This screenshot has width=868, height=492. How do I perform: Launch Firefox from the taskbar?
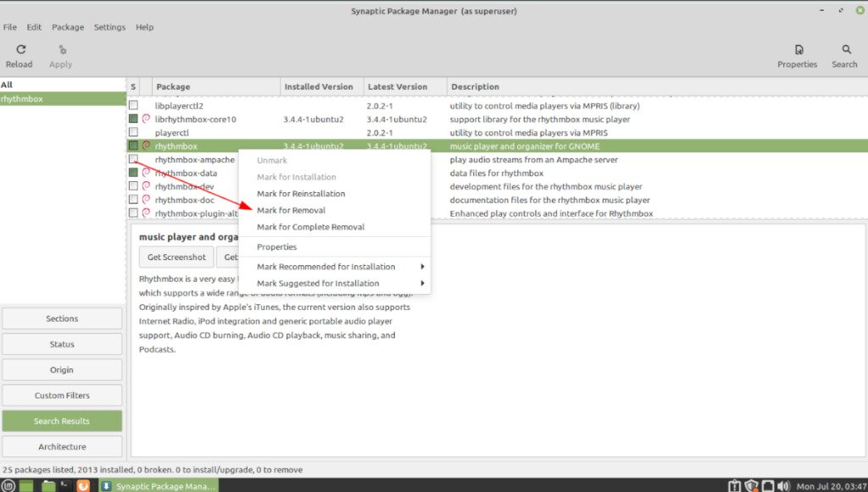(82, 485)
